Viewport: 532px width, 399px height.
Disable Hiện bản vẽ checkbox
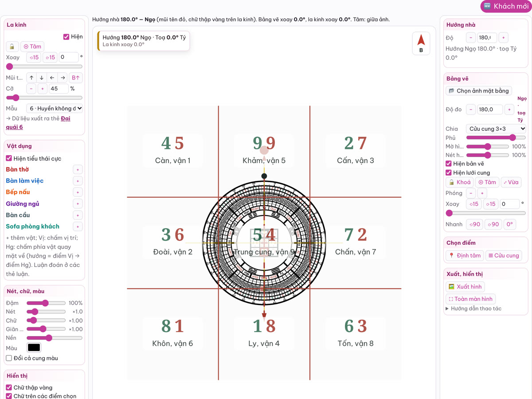(449, 164)
